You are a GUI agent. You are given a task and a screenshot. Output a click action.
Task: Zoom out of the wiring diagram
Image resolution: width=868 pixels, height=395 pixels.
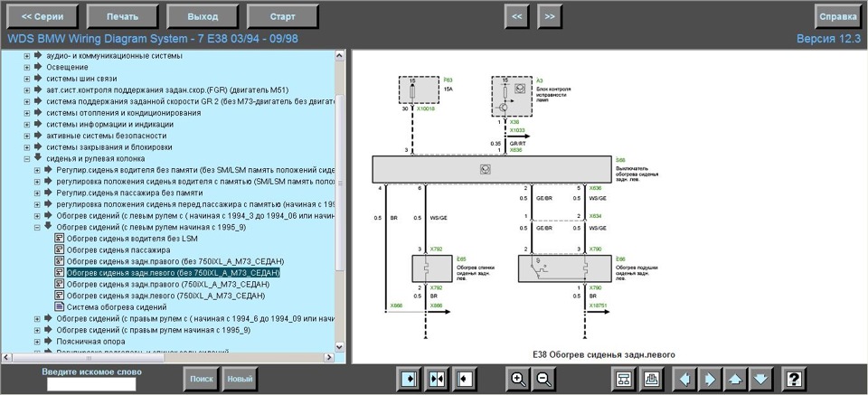pyautogui.click(x=543, y=379)
